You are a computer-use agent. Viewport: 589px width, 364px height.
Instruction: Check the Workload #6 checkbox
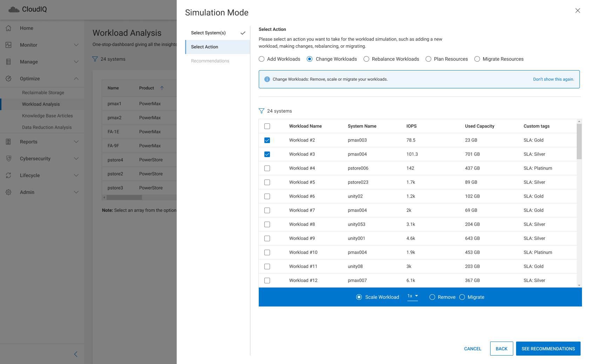(267, 196)
